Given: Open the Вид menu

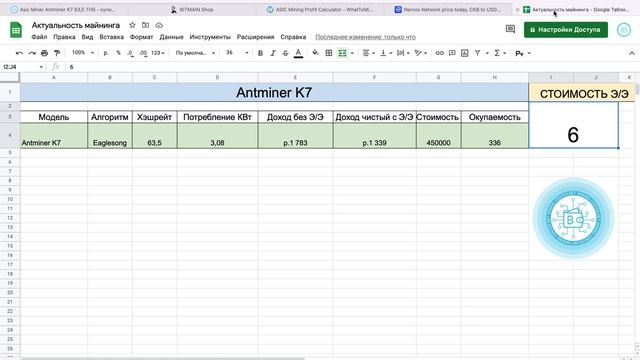Looking at the screenshot, I should coord(87,37).
